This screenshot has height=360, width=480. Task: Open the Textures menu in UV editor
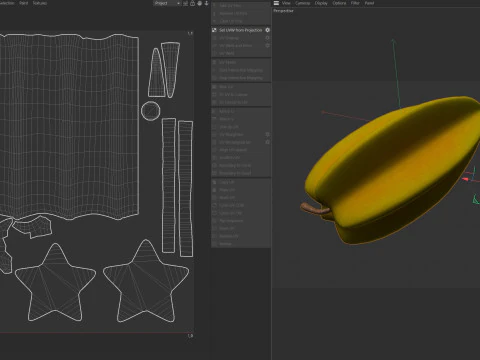point(40,3)
